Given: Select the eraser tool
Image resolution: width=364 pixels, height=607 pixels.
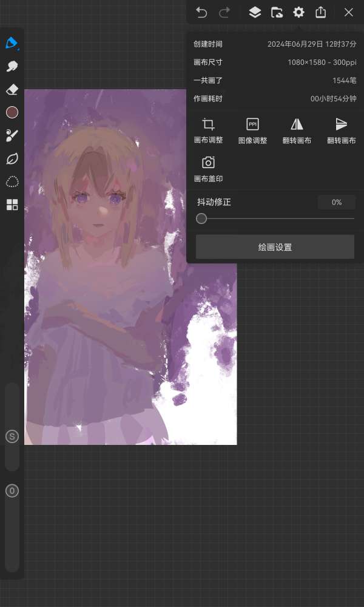Looking at the screenshot, I should click(x=12, y=89).
